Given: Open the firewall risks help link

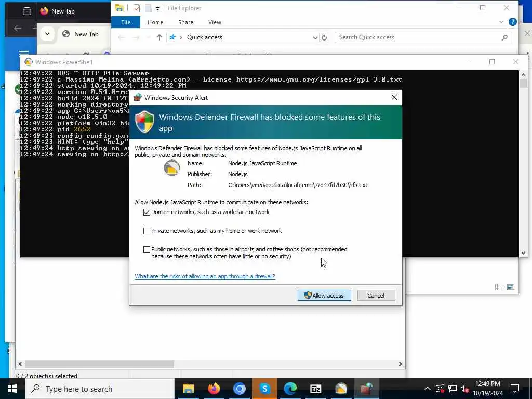Looking at the screenshot, I should pyautogui.click(x=205, y=276).
